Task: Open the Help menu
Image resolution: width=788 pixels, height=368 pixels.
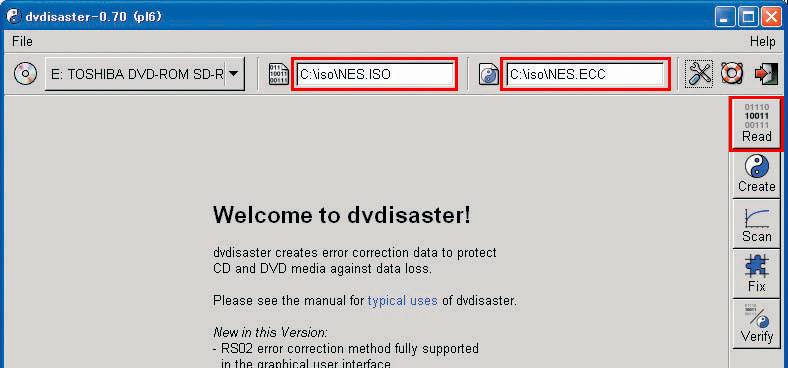Action: pyautogui.click(x=762, y=42)
